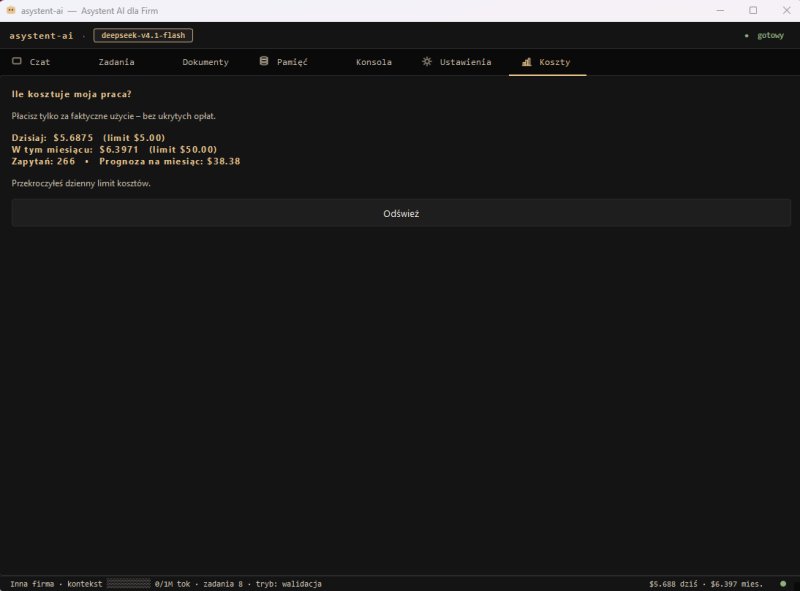
Task: Close the asystent-ai window
Action: click(x=786, y=10)
